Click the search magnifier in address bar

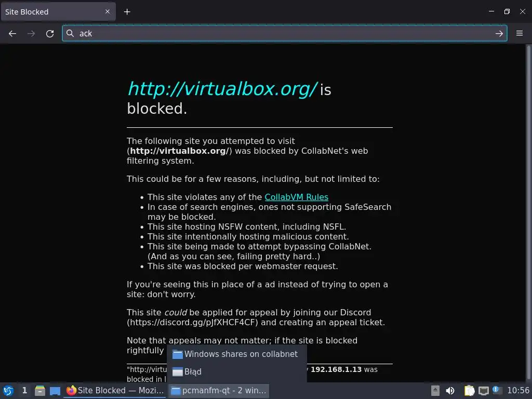coord(70,33)
